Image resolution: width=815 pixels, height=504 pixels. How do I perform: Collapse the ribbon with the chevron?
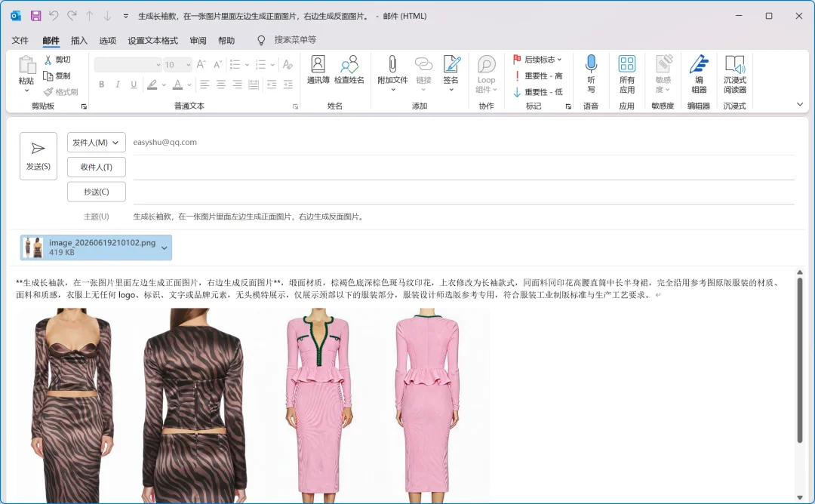tap(800, 104)
